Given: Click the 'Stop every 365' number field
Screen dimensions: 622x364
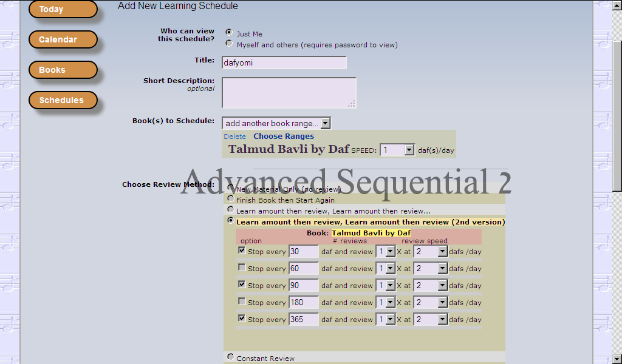Looking at the screenshot, I should 303,319.
